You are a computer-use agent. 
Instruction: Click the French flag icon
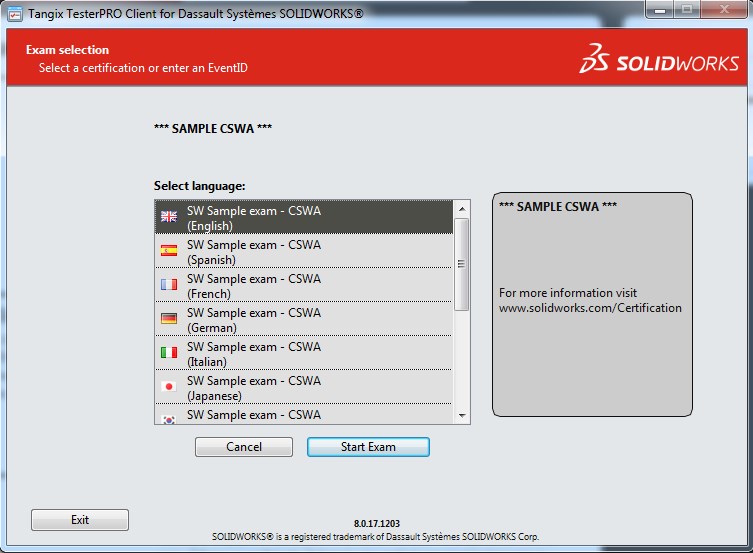click(x=169, y=284)
